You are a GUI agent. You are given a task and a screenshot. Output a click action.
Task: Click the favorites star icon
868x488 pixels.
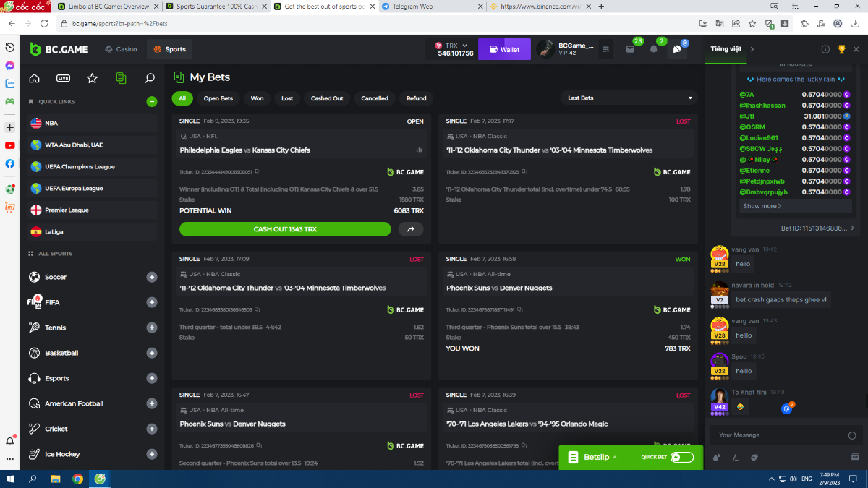point(92,78)
